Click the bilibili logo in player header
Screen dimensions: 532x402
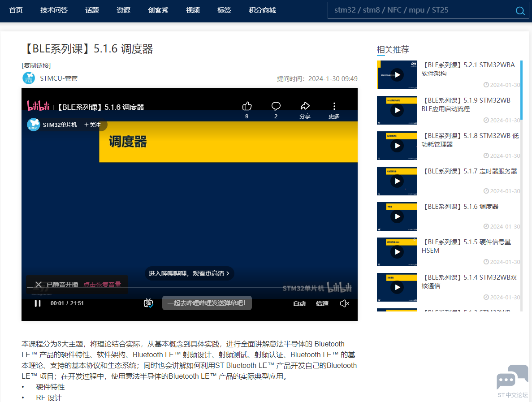pyautogui.click(x=39, y=106)
